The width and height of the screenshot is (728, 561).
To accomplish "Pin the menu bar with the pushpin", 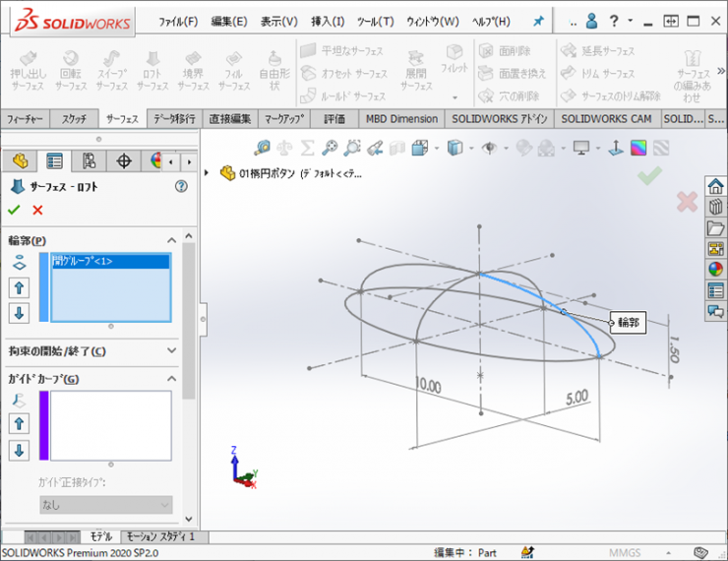I will coord(537,21).
